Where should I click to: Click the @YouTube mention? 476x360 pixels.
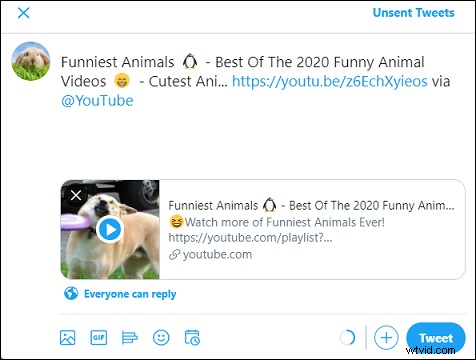tap(97, 101)
